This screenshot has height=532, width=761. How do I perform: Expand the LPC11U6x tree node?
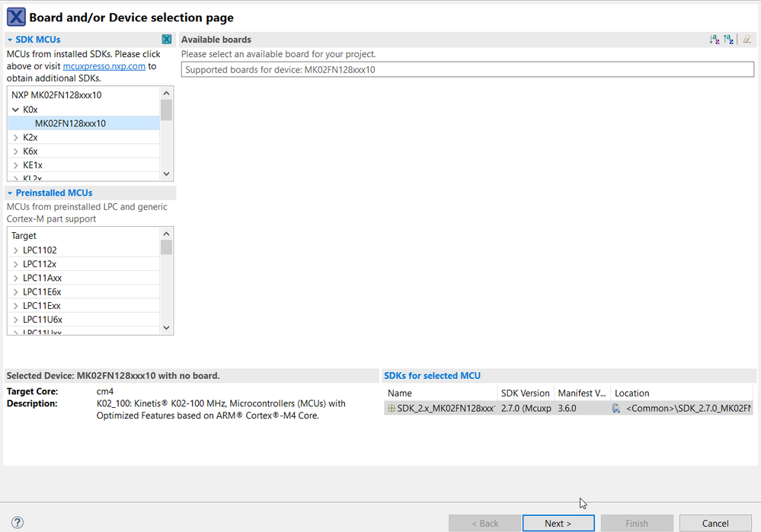click(15, 320)
